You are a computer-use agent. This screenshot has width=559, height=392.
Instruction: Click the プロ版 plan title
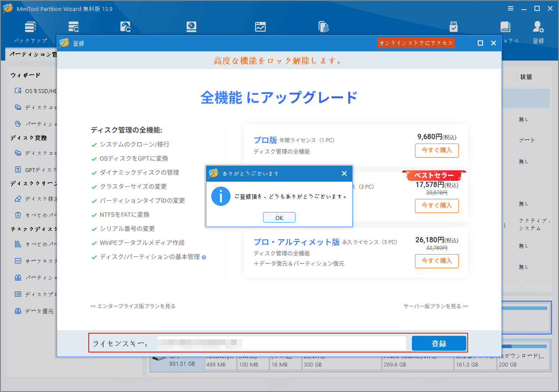[x=265, y=140]
